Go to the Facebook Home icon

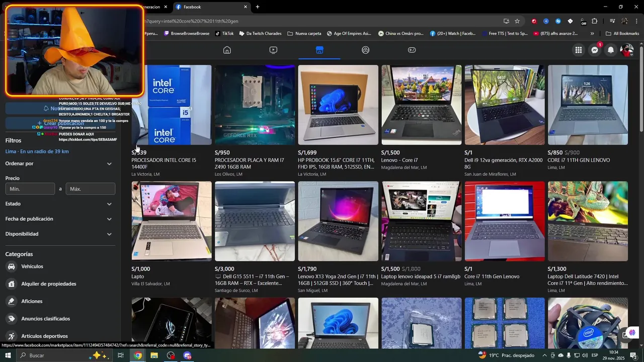coord(227,50)
